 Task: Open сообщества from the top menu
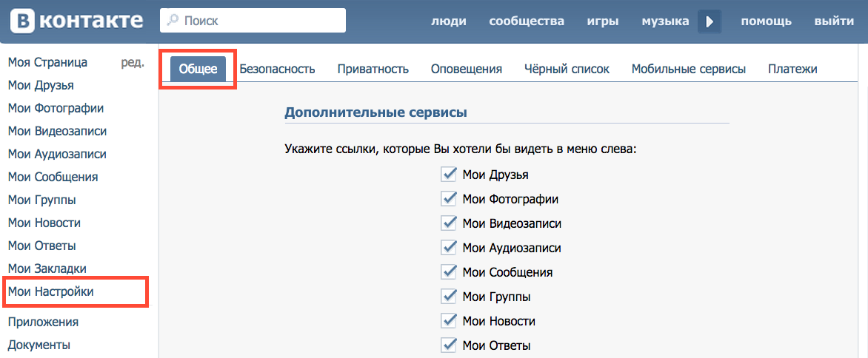tap(527, 21)
